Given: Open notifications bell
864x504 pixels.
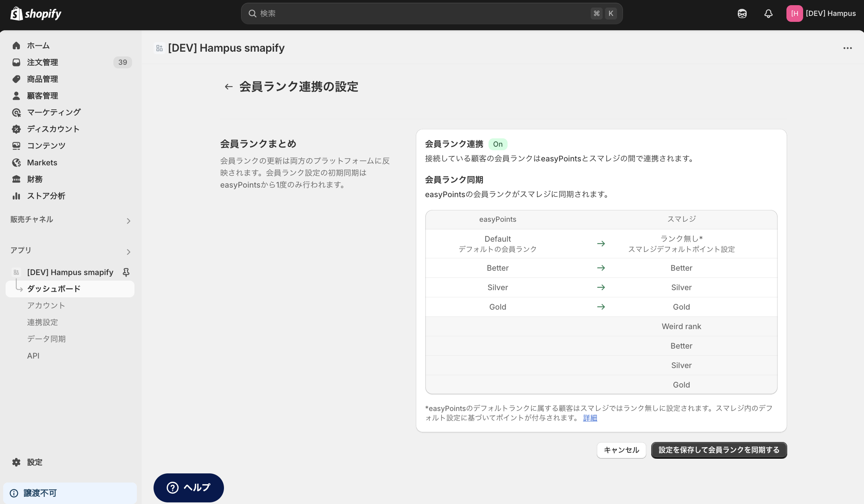Looking at the screenshot, I should [768, 14].
